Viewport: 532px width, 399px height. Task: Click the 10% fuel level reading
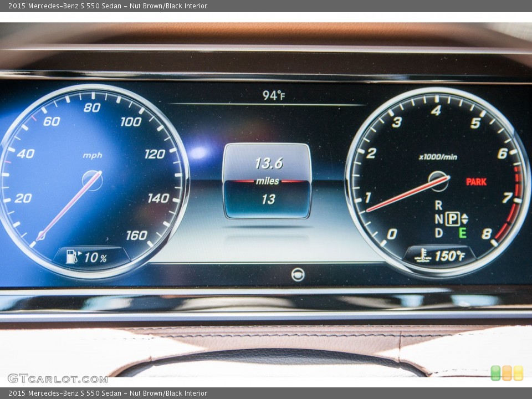95,258
